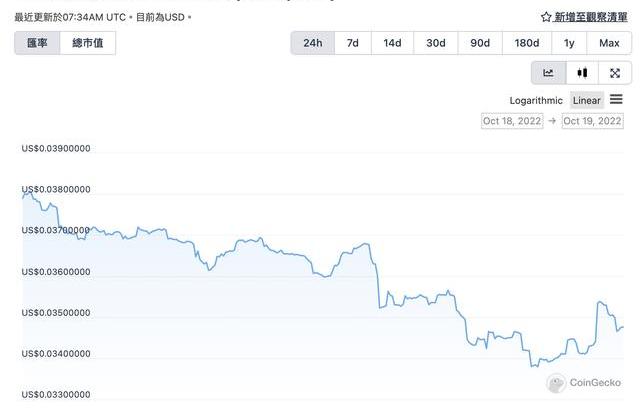Select the 24h time range
The height and width of the screenshot is (410, 640).
click(x=313, y=43)
